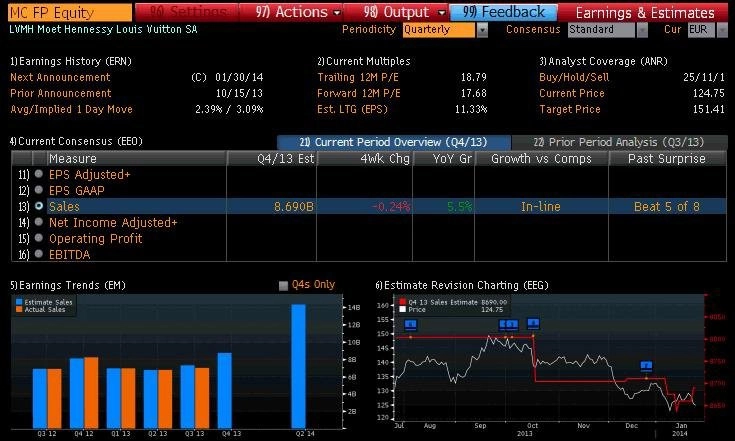Click the MC FP Equity ticker field

[x=70, y=12]
